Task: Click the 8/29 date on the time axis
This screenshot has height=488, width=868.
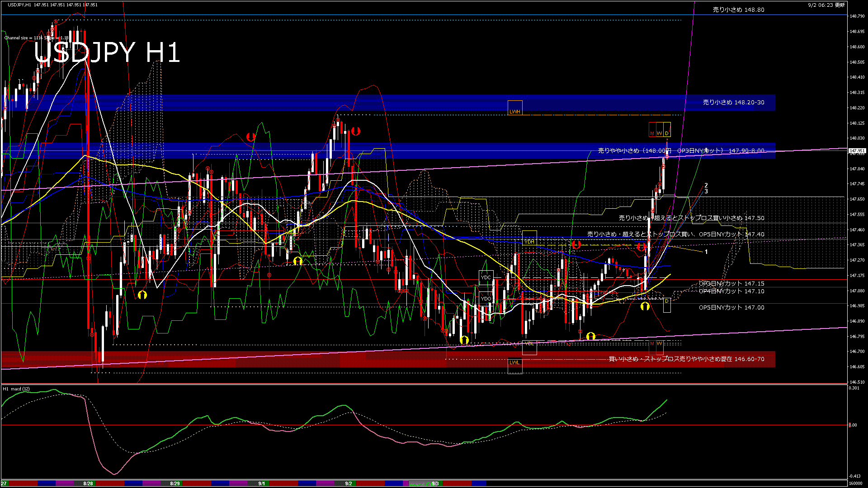Action: [175, 483]
